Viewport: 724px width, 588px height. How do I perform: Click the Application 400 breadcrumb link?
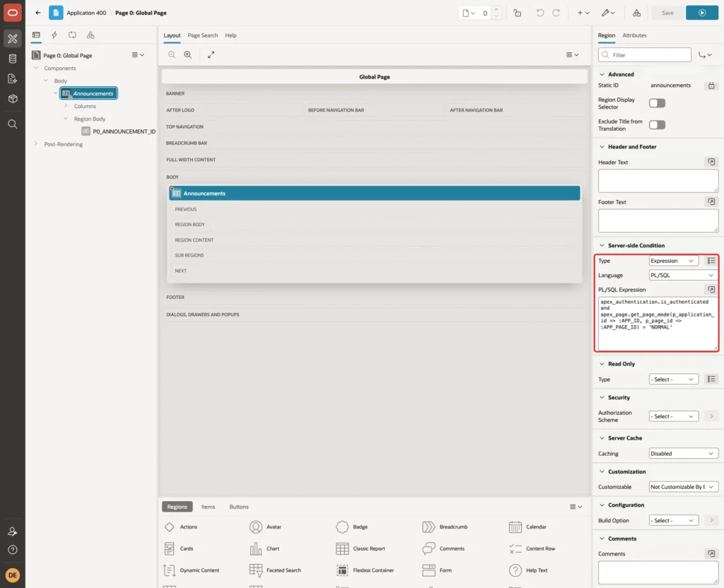pyautogui.click(x=86, y=13)
